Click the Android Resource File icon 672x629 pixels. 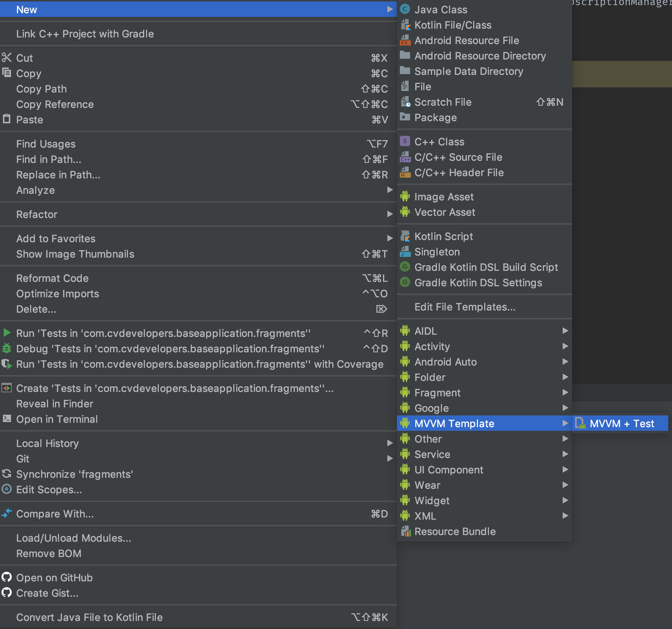405,40
